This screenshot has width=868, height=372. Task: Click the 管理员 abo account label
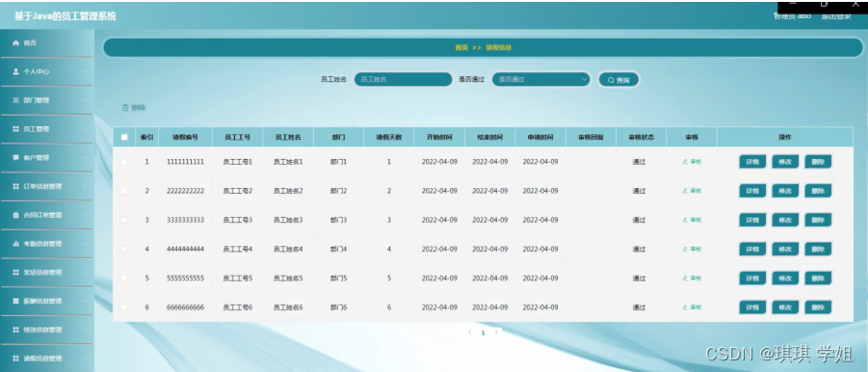(x=792, y=16)
